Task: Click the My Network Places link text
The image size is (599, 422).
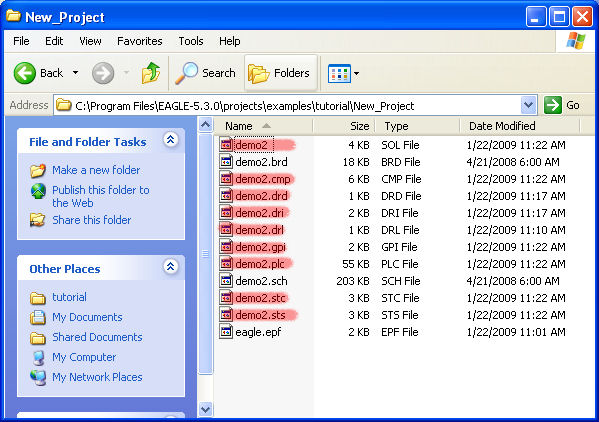Action: coord(97,377)
